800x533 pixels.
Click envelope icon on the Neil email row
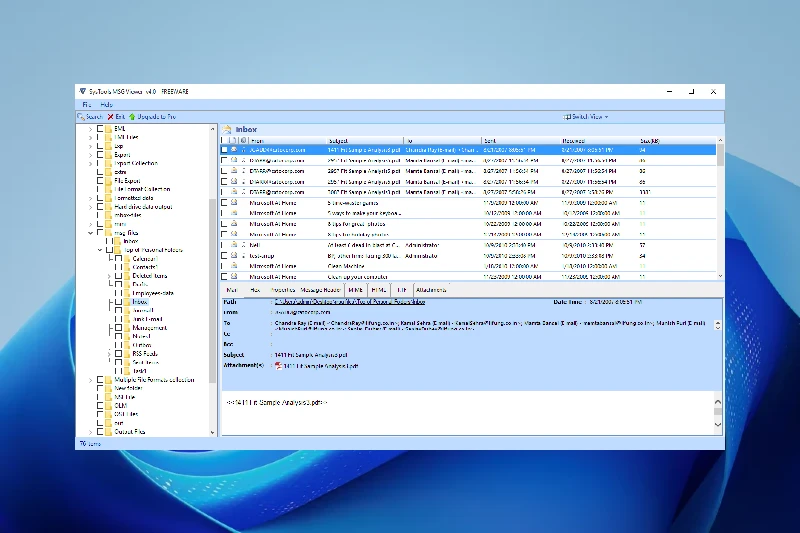[234, 245]
